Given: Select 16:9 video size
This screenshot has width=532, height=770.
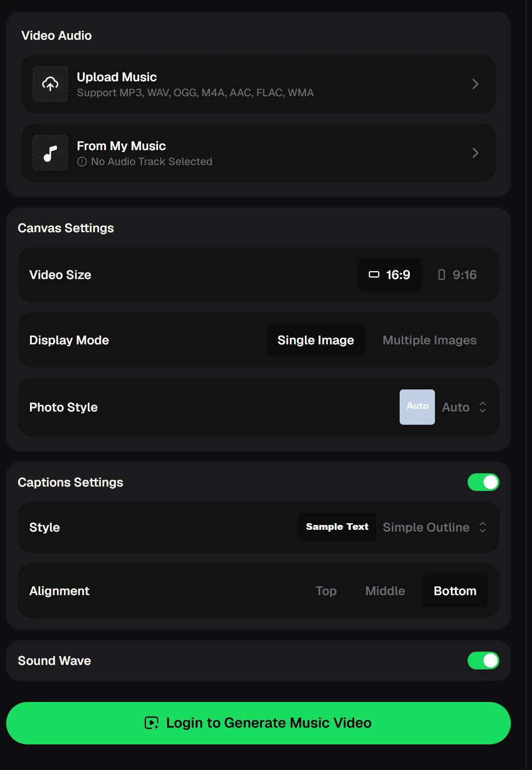Looking at the screenshot, I should (389, 275).
